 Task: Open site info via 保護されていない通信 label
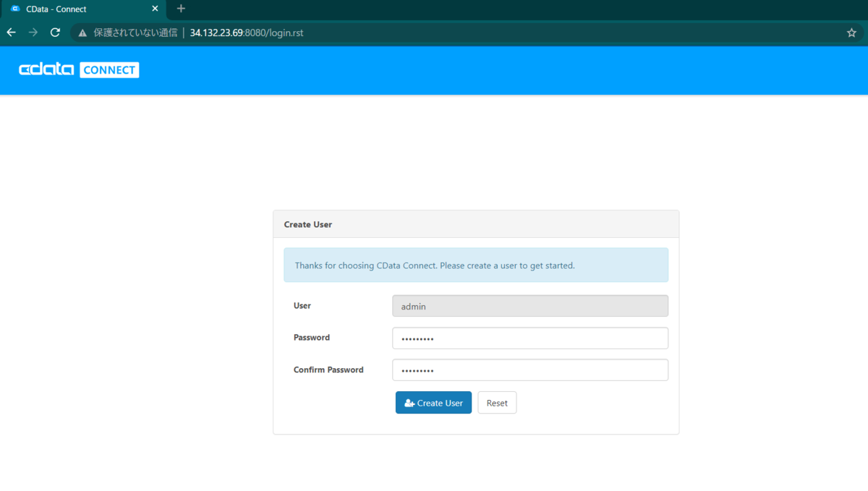click(x=135, y=33)
